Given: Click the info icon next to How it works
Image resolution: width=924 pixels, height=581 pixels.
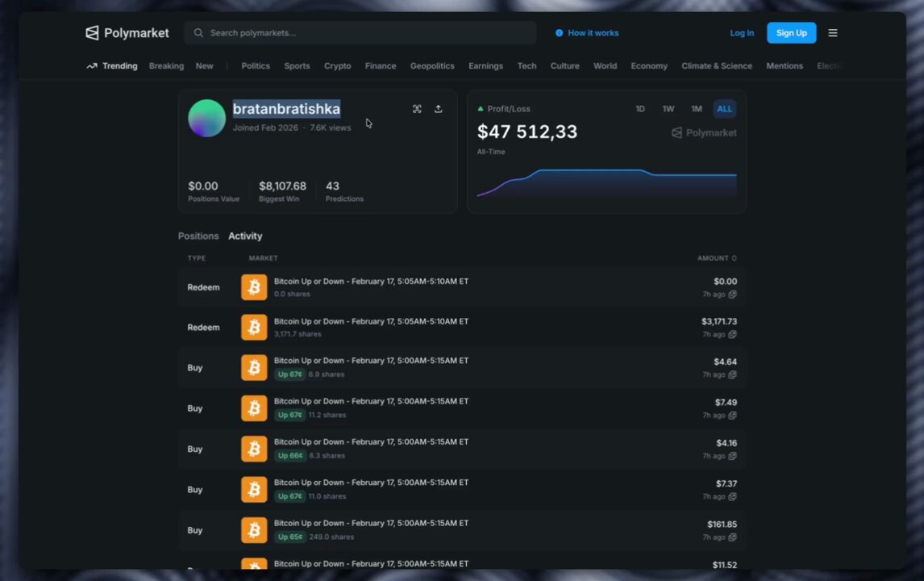Looking at the screenshot, I should (560, 32).
